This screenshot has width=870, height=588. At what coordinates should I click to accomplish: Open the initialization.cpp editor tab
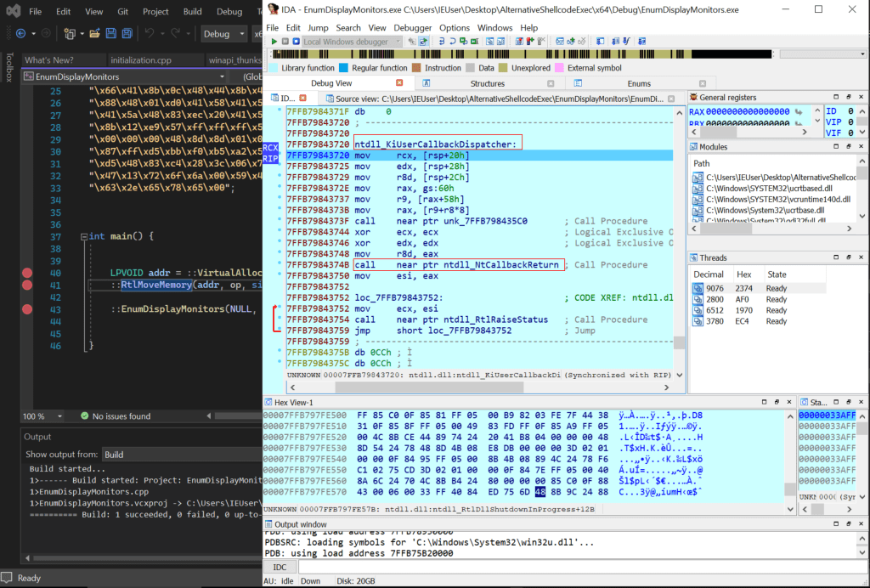point(141,60)
